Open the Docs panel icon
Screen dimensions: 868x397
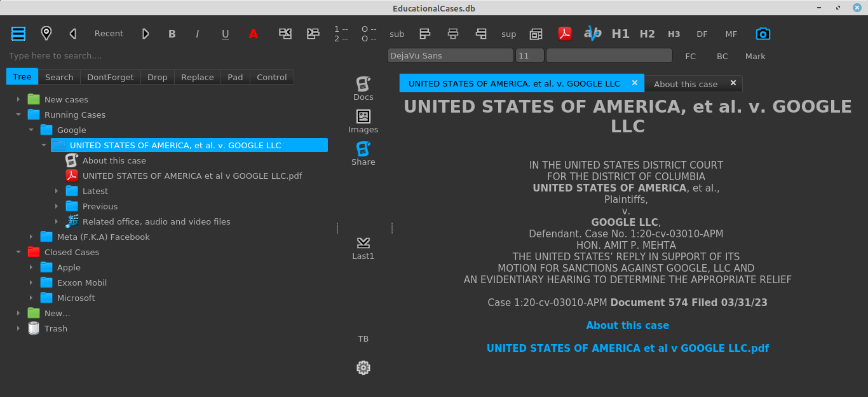[x=363, y=83]
